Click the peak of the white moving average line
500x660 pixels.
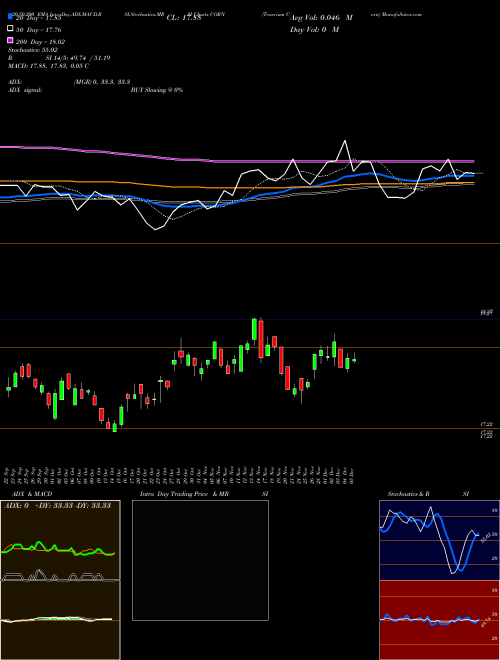pos(345,141)
